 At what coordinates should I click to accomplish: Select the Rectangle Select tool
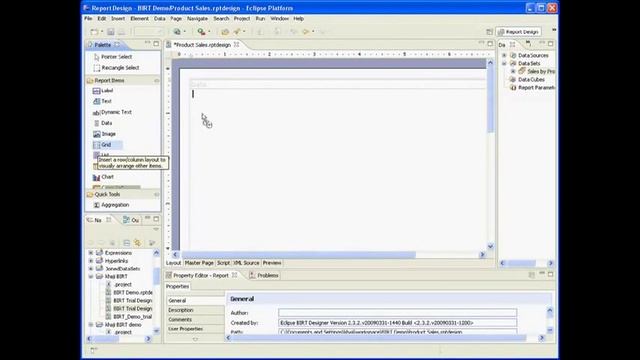pos(116,68)
